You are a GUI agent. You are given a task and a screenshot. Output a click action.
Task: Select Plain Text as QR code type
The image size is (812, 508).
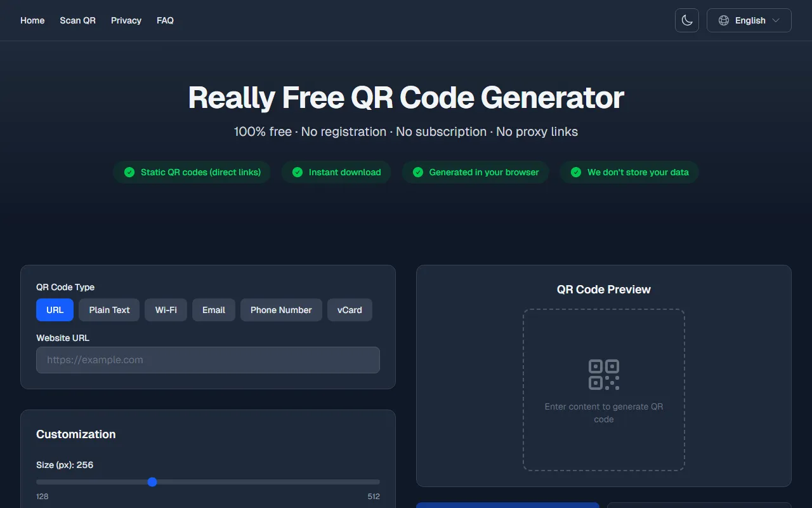(109, 310)
